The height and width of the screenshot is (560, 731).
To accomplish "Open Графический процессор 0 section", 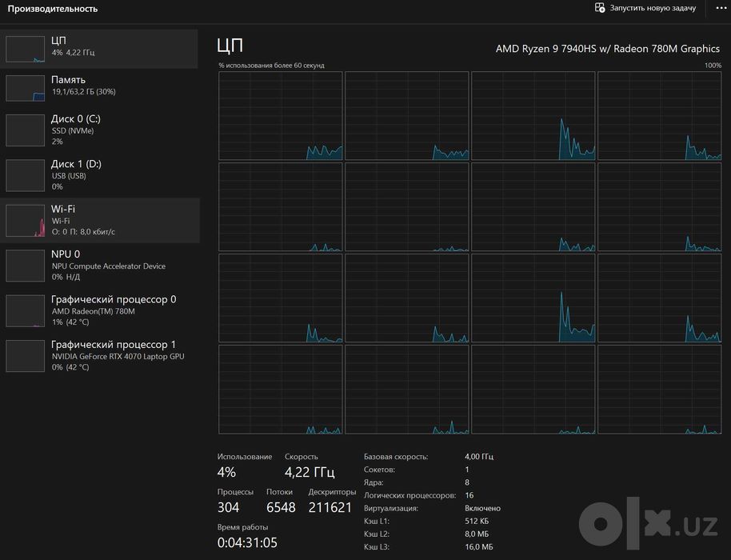I will click(99, 310).
